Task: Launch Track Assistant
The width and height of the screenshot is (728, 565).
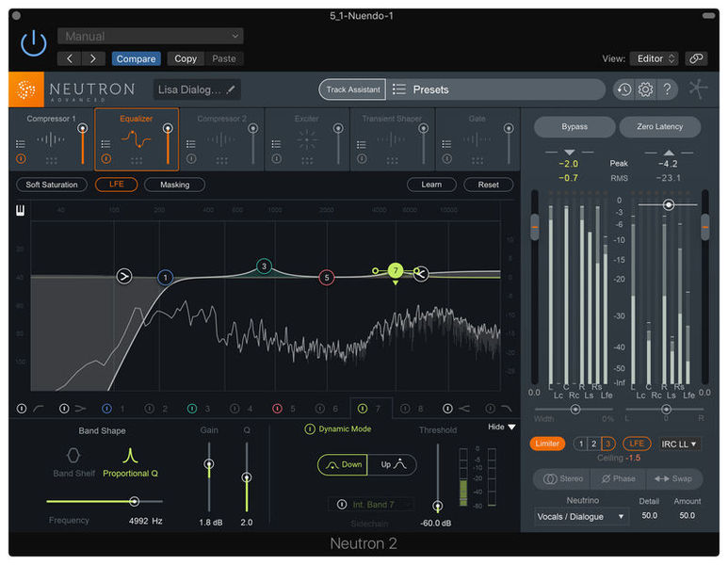Action: (x=353, y=89)
